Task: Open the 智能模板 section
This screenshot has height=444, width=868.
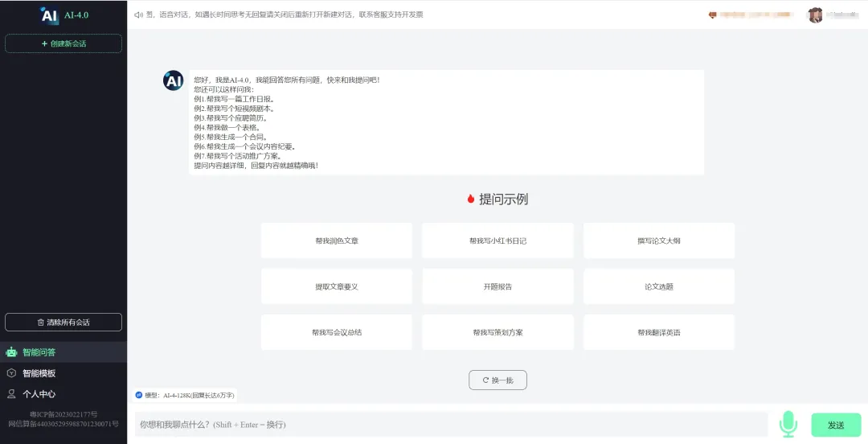Action: (63, 373)
